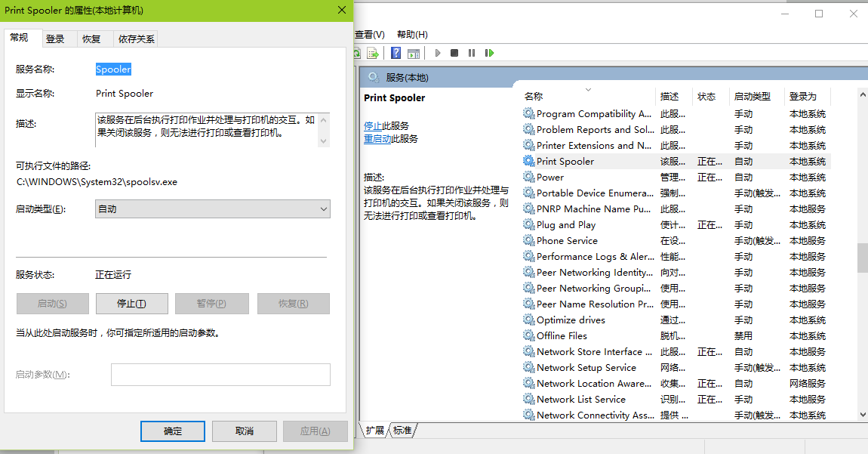The width and height of the screenshot is (868, 454).
Task: Select the Peer Name Resolution Protocol service name
Action: pyautogui.click(x=595, y=304)
